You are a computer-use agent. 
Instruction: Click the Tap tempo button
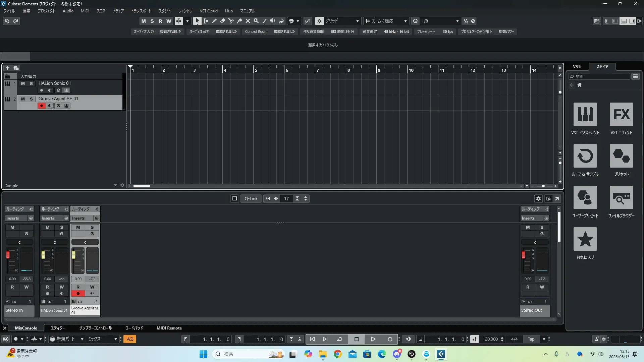tap(531, 339)
